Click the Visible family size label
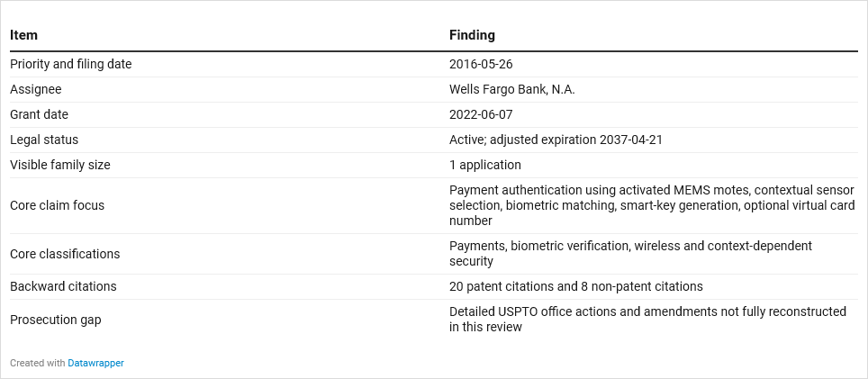 point(60,165)
